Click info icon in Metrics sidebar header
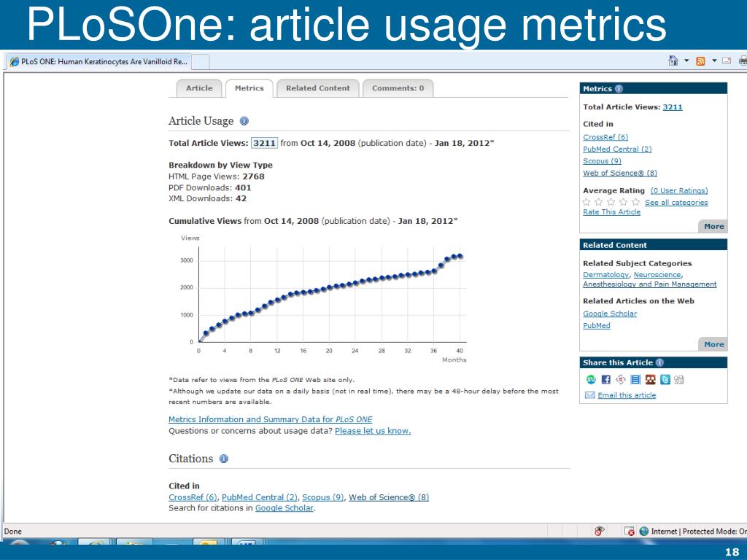Screen dimensions: 747x560 [619, 88]
